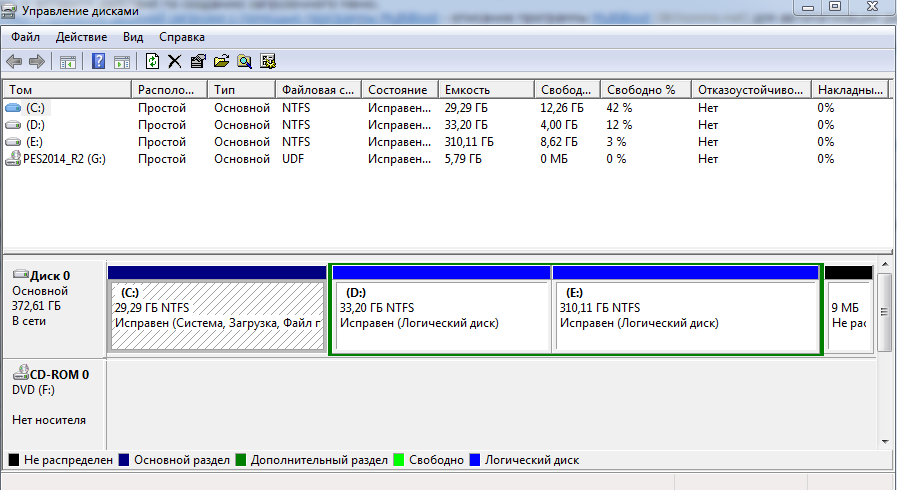Screen dimensions: 897x490
Task: Toggle the console tree pane icon
Action: click(x=68, y=62)
